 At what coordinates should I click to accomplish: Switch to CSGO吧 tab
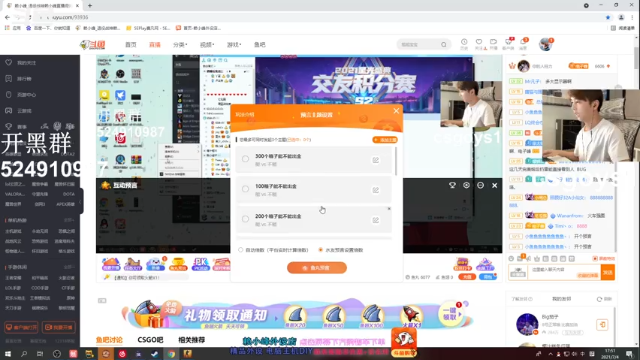tap(150, 340)
